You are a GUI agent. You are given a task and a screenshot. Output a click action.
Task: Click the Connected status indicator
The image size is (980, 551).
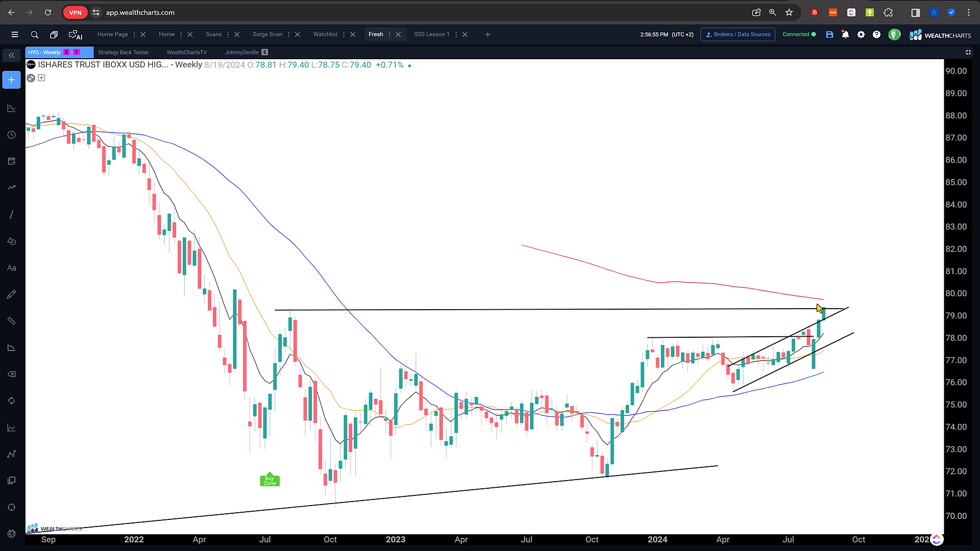[799, 35]
